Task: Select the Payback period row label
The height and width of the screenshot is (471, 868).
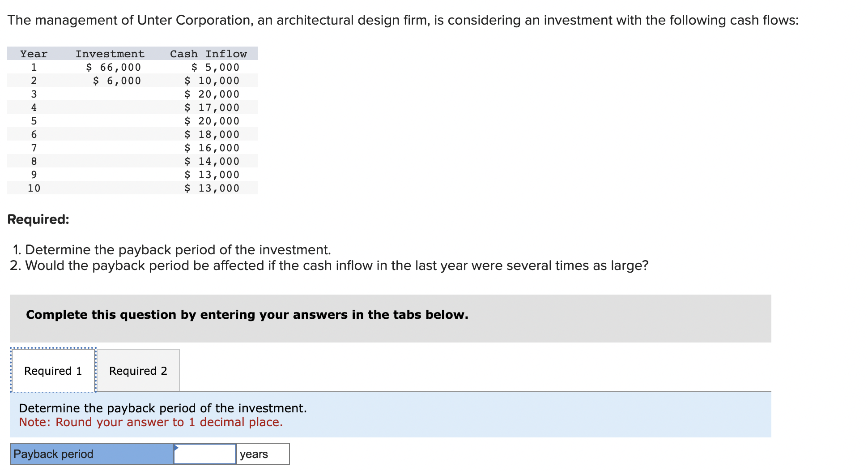Action: click(x=54, y=454)
